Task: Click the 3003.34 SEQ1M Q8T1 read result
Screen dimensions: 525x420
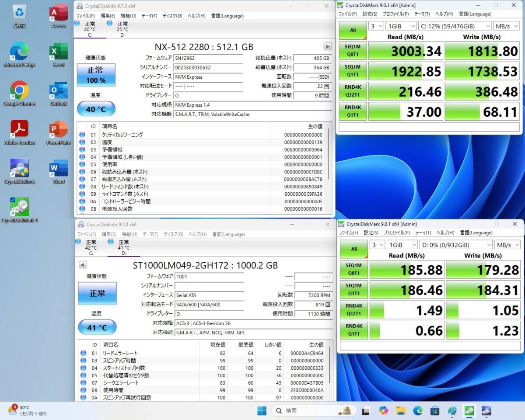Action: pyautogui.click(x=406, y=51)
